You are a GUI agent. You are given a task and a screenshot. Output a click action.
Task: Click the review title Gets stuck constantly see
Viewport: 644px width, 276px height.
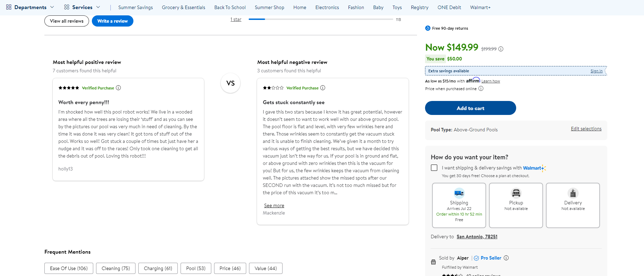point(294,102)
